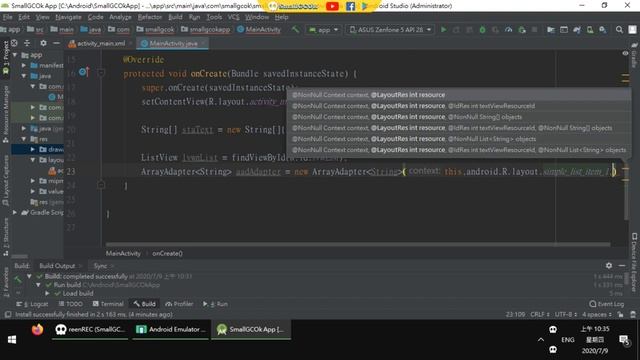Screen dimensions: 640x360
Task: Click the 4 spaces indent setting
Action: pos(597,315)
